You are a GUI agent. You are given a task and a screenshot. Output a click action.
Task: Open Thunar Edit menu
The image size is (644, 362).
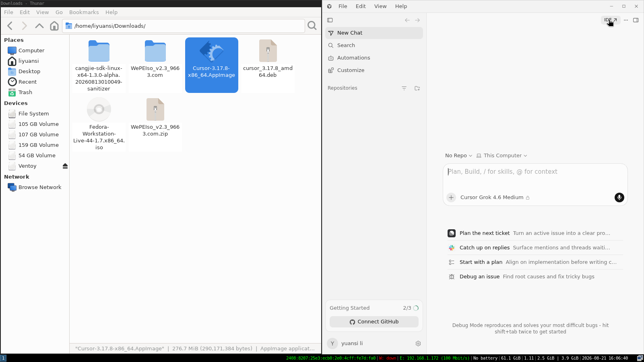pos(25,12)
